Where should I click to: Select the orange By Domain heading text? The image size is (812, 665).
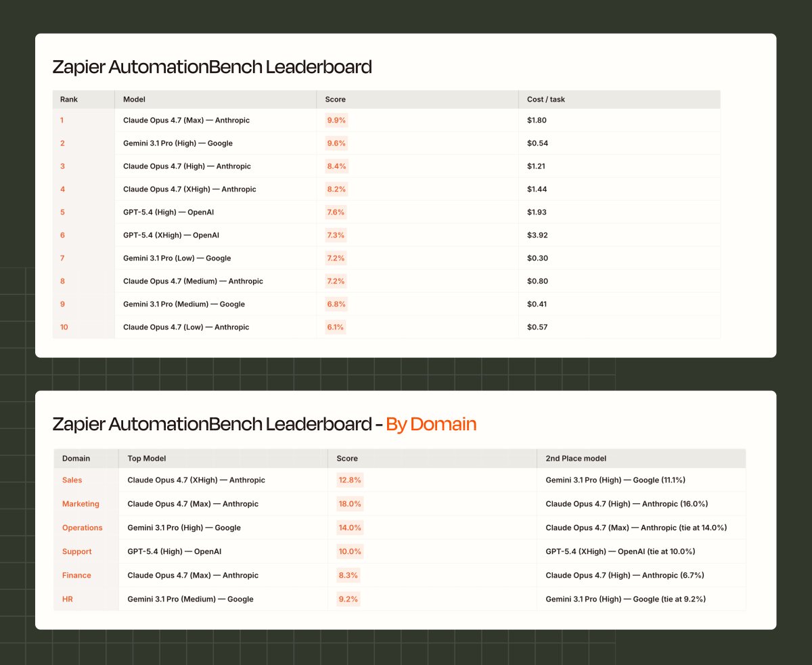tap(431, 424)
